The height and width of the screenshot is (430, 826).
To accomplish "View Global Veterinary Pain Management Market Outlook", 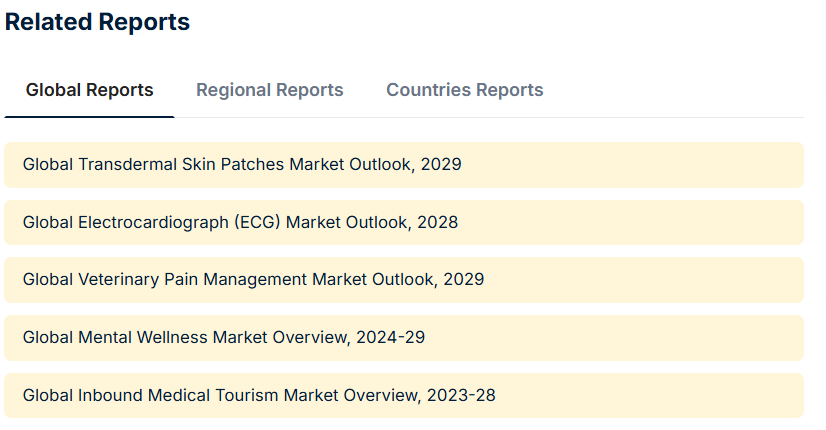I will tap(253, 280).
